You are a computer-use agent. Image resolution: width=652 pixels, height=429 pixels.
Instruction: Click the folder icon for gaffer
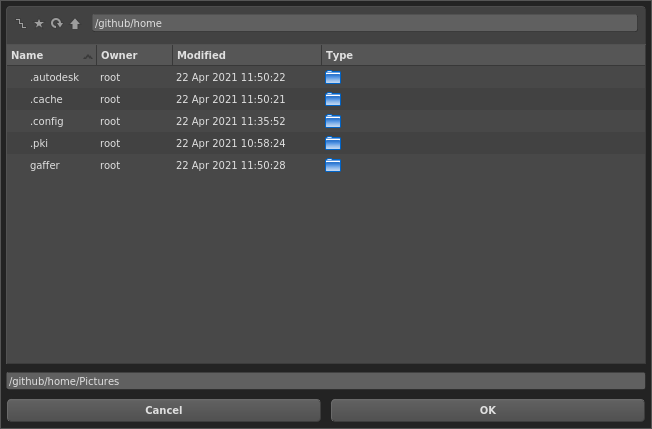[333, 165]
